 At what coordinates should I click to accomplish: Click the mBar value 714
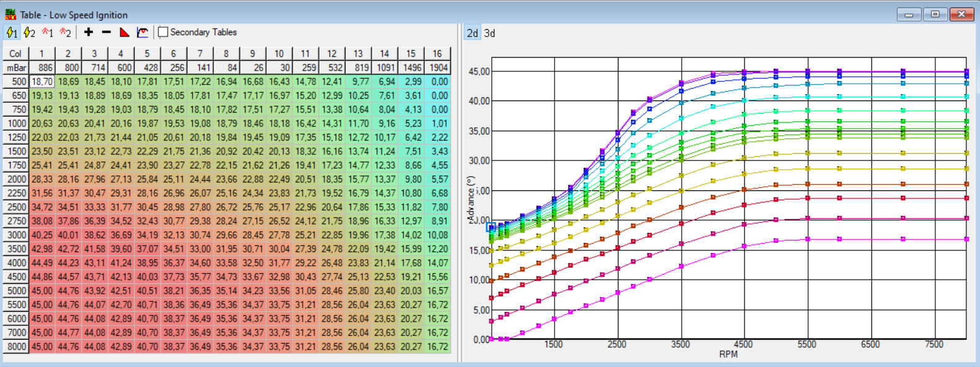coord(95,68)
